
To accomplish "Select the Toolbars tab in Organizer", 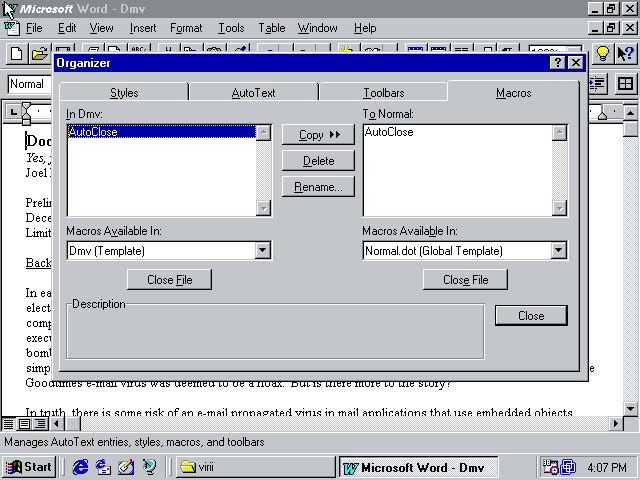I will pyautogui.click(x=384, y=93).
